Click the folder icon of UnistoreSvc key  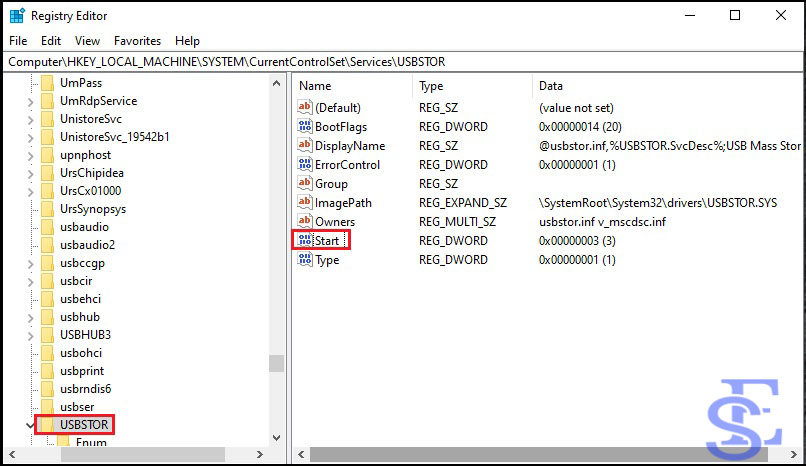pyautogui.click(x=47, y=119)
